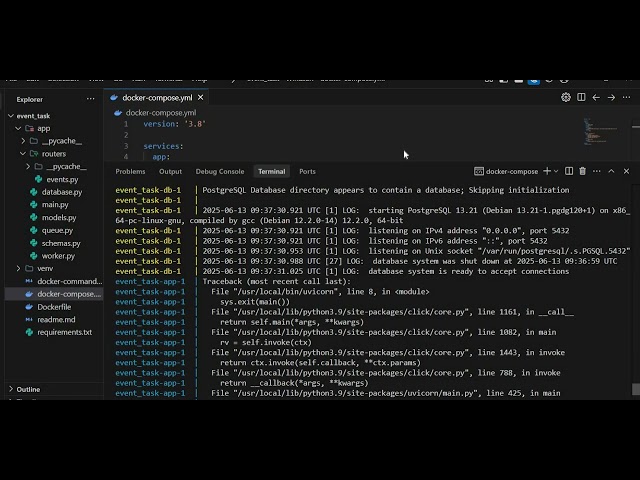640x480 pixels.
Task: Split the editor to the right
Action: click(x=581, y=97)
